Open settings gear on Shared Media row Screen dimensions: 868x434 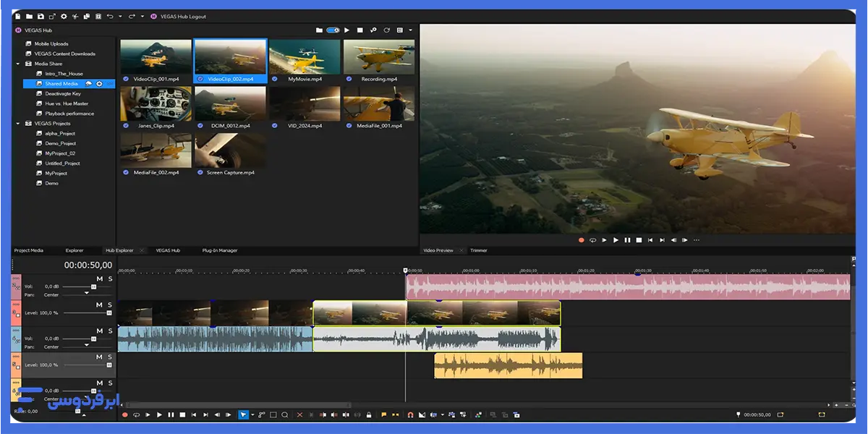tap(100, 84)
